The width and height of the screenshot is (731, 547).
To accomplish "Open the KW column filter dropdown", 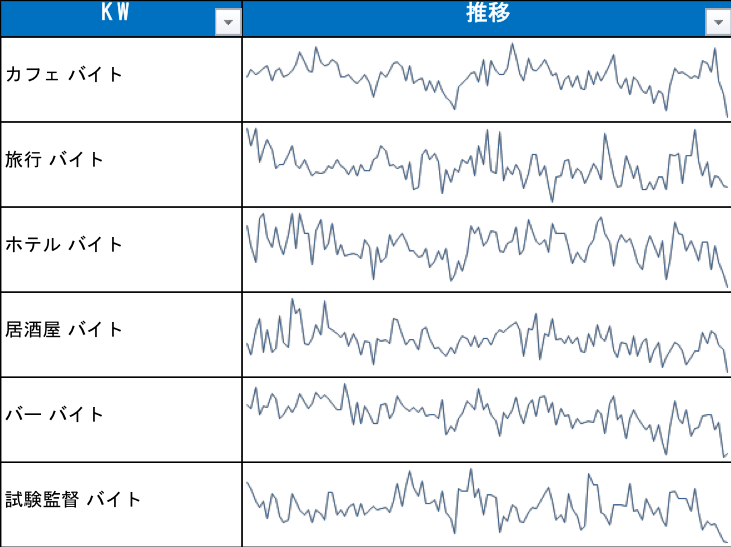I will pos(228,23).
